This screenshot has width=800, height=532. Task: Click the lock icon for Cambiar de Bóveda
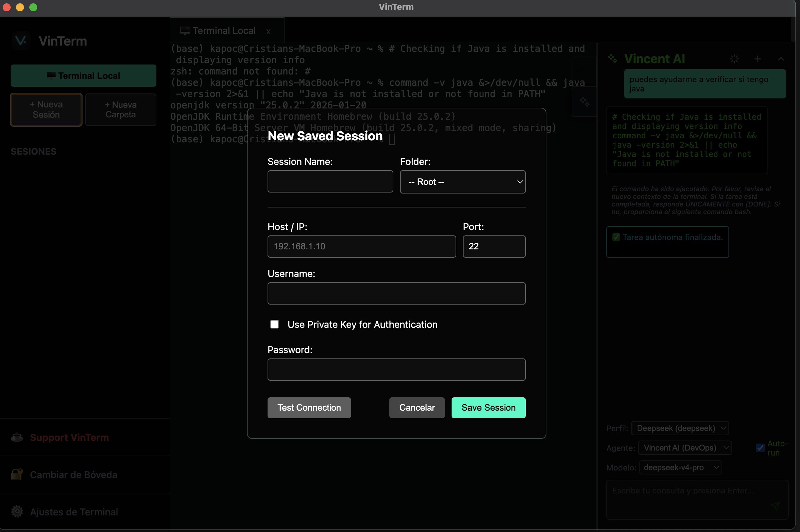point(17,474)
